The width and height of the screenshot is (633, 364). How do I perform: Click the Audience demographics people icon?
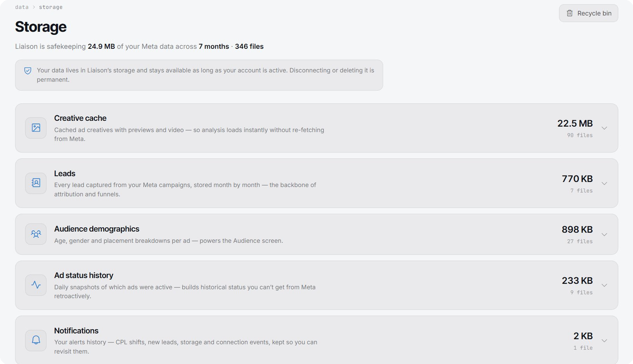36,234
